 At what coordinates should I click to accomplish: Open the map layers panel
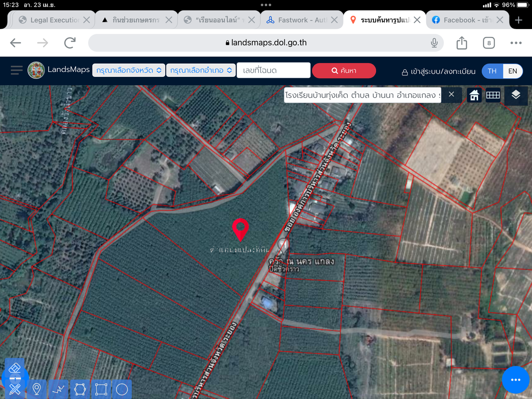tap(516, 95)
